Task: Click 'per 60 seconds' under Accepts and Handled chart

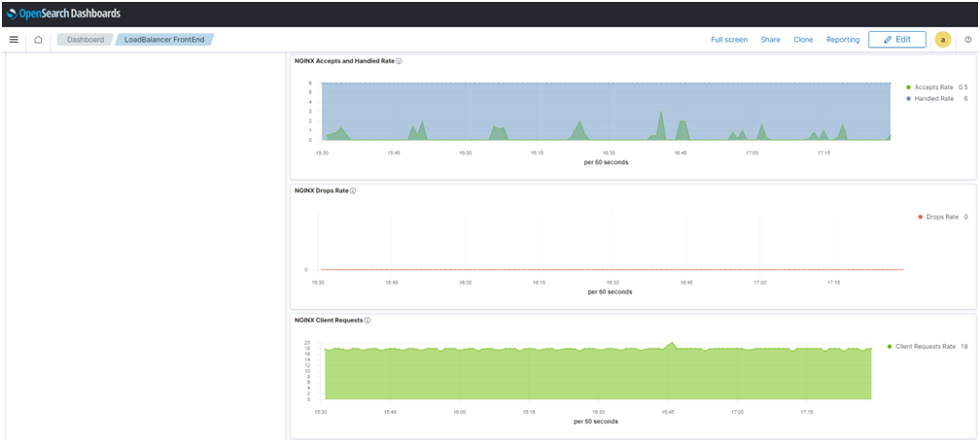Action: pyautogui.click(x=606, y=161)
